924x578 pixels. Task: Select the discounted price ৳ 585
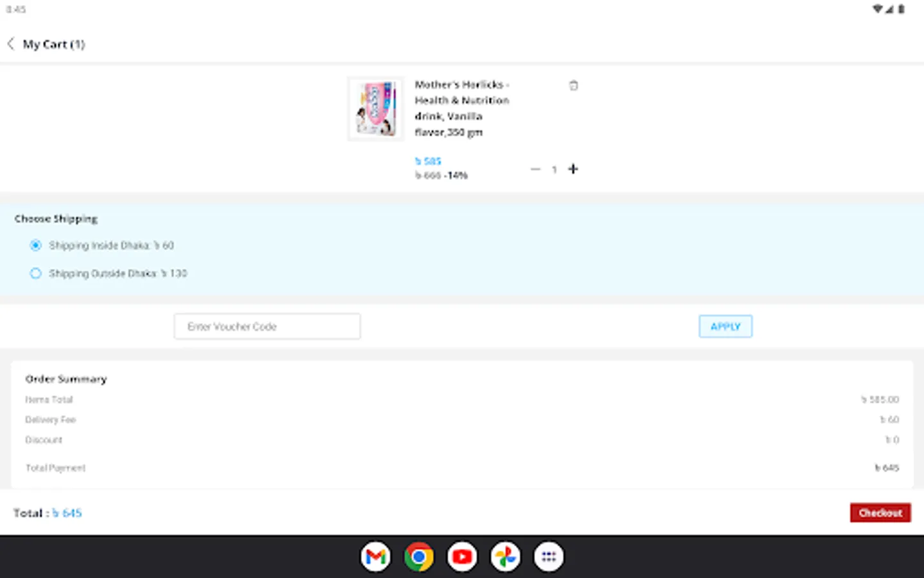pyautogui.click(x=428, y=161)
